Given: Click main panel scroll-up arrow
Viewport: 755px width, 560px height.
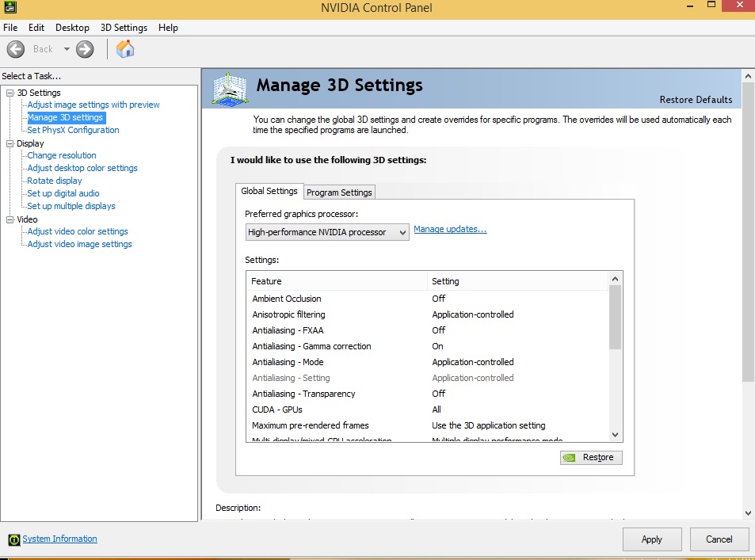Looking at the screenshot, I should click(x=748, y=76).
